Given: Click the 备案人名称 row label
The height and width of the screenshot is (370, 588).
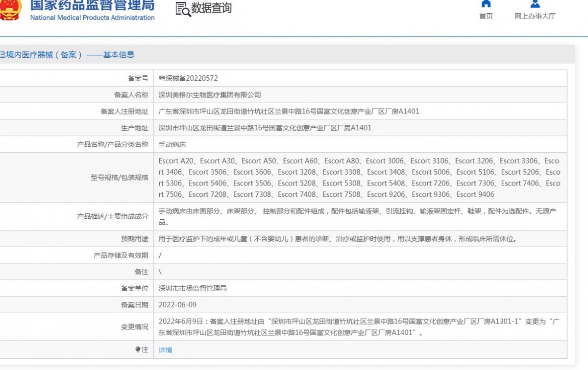Looking at the screenshot, I should (131, 95).
